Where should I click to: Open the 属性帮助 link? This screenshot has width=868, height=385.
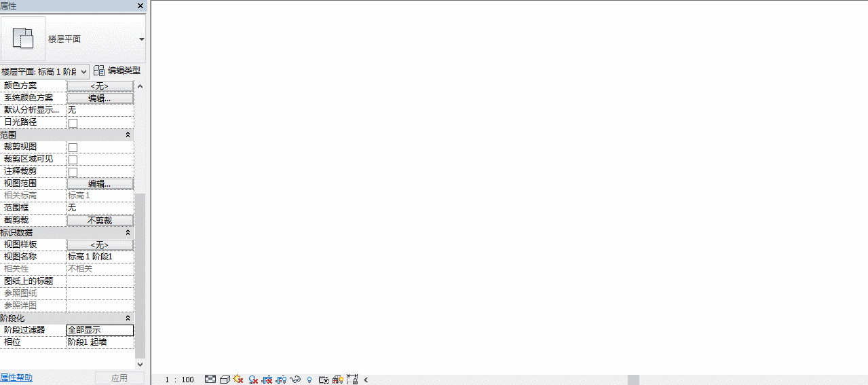click(x=16, y=378)
